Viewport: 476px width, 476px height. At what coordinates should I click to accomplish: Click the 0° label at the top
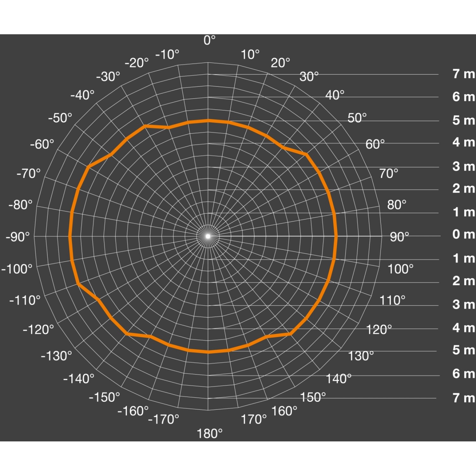pyautogui.click(x=209, y=40)
